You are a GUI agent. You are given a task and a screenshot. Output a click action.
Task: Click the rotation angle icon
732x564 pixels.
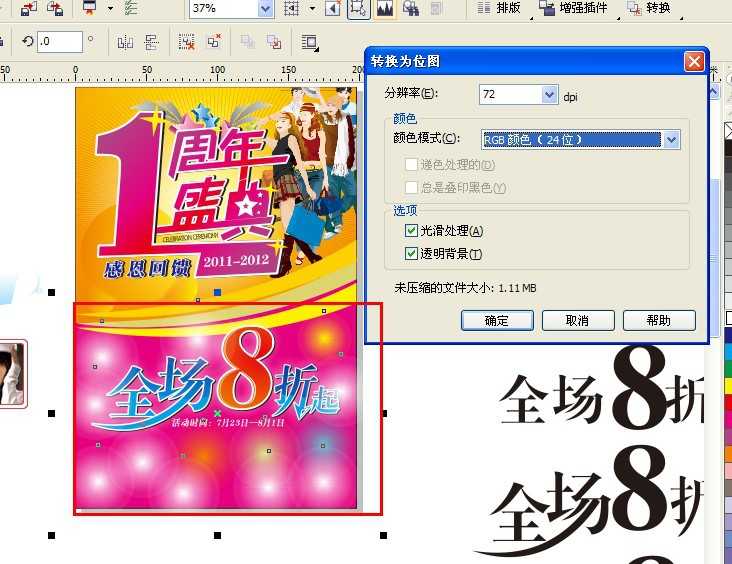click(x=28, y=42)
